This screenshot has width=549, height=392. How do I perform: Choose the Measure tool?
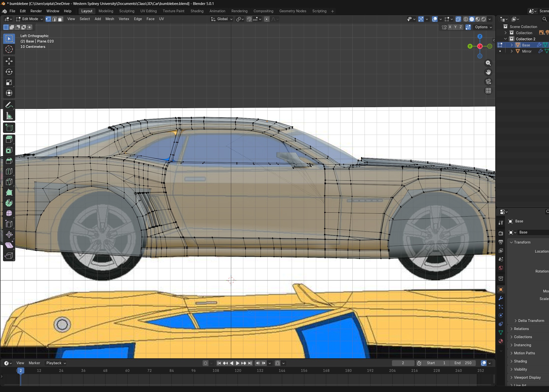(x=9, y=116)
